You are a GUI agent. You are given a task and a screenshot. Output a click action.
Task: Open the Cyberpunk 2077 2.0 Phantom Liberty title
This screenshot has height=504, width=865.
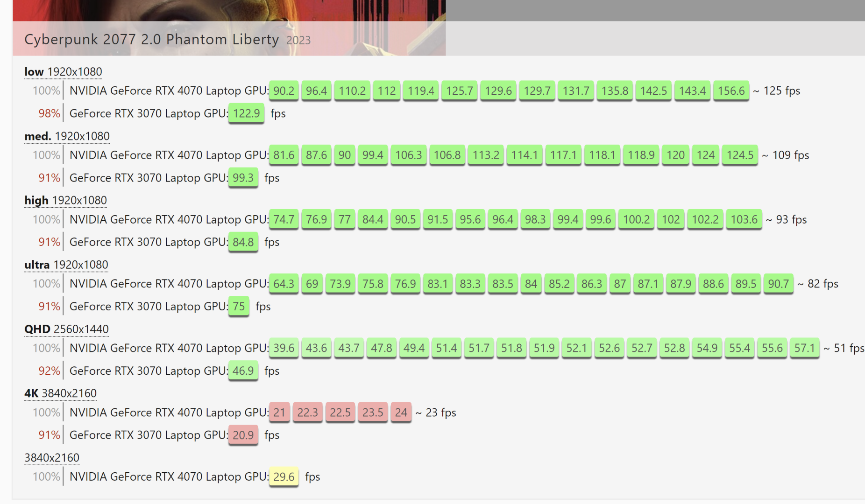pyautogui.click(x=151, y=39)
